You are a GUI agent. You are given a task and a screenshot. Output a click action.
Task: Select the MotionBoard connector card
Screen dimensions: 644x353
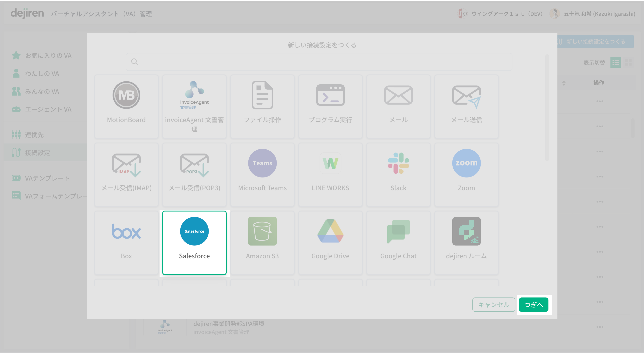pyautogui.click(x=126, y=107)
